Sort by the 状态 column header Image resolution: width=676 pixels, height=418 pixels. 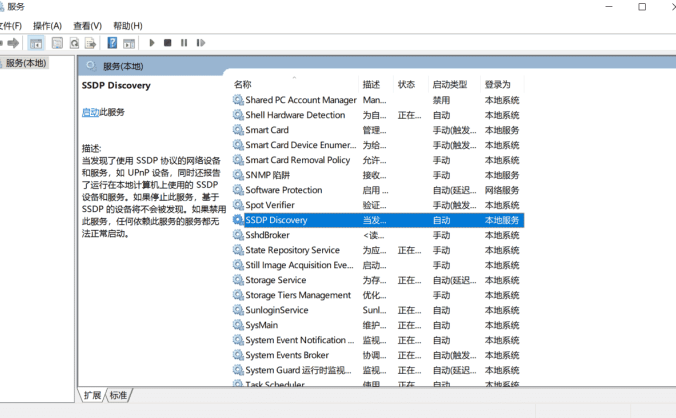pos(406,84)
